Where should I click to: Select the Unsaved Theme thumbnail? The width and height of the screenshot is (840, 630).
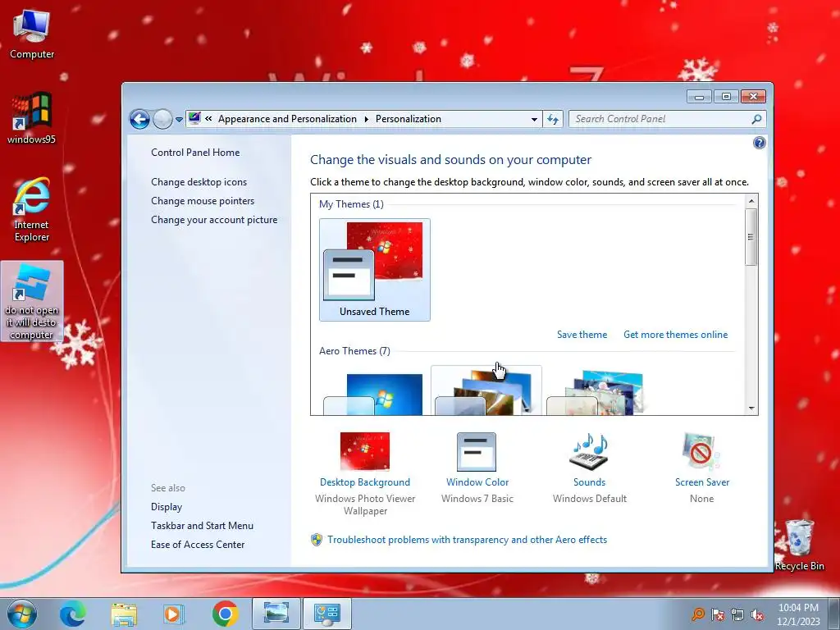[374, 269]
